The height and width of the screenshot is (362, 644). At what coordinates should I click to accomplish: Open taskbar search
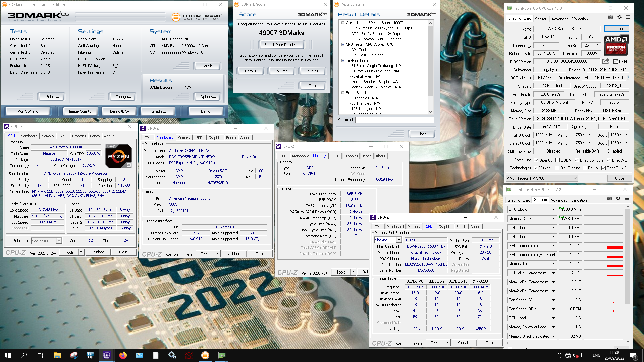(x=24, y=355)
